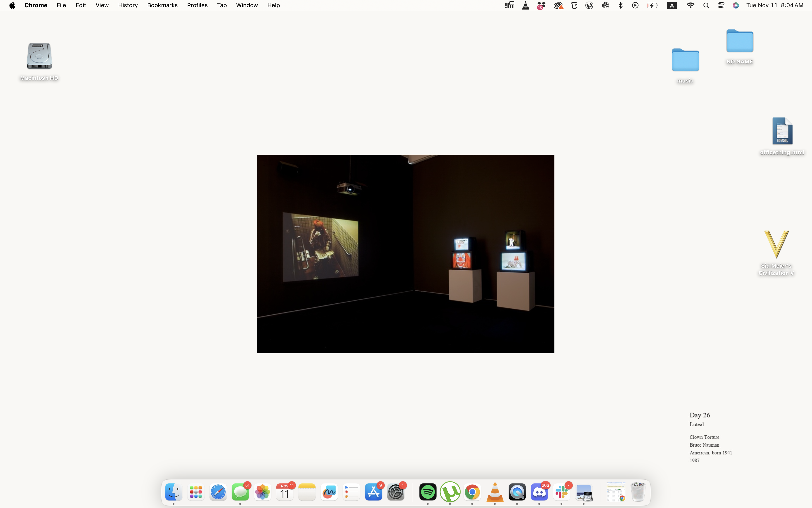The image size is (812, 508).
Task: Open Calendar showing Nov 11
Action: tap(285, 492)
